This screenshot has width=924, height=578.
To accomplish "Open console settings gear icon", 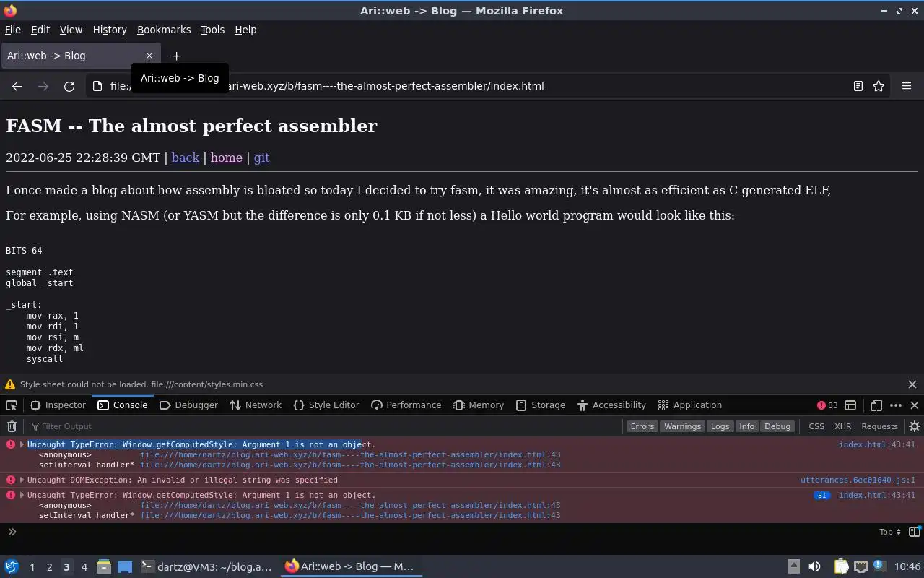I will point(914,426).
